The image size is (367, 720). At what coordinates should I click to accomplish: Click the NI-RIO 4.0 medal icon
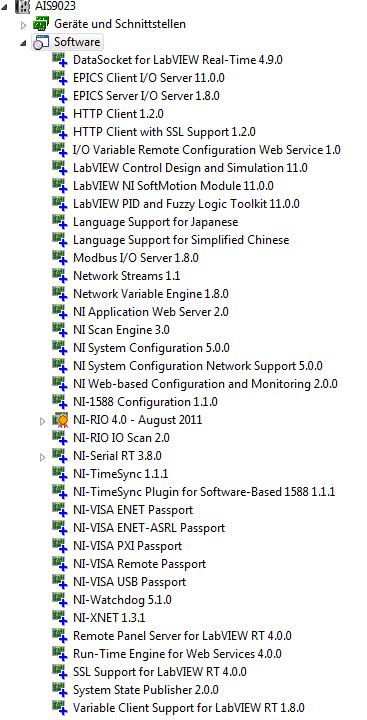click(x=60, y=420)
